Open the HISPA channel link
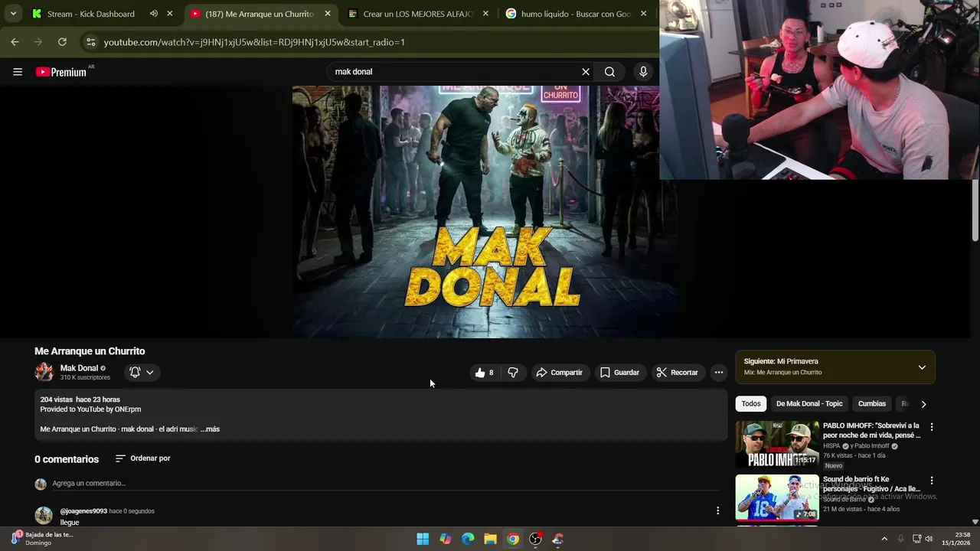The height and width of the screenshot is (551, 980). [x=832, y=446]
